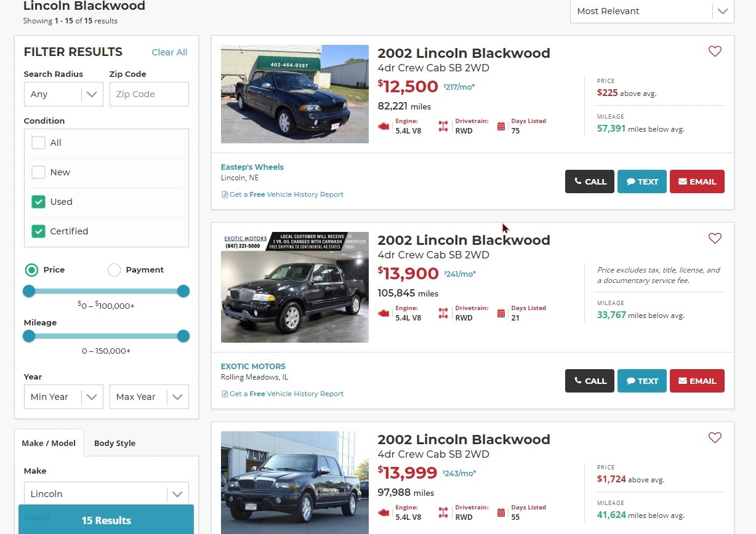Click engine icon on the $13,999 listing
Image resolution: width=756 pixels, height=534 pixels.
[x=384, y=512]
